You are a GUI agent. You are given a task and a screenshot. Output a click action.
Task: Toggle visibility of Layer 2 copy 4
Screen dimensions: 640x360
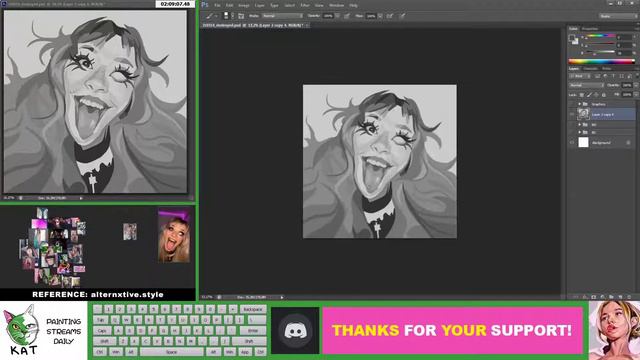click(572, 114)
